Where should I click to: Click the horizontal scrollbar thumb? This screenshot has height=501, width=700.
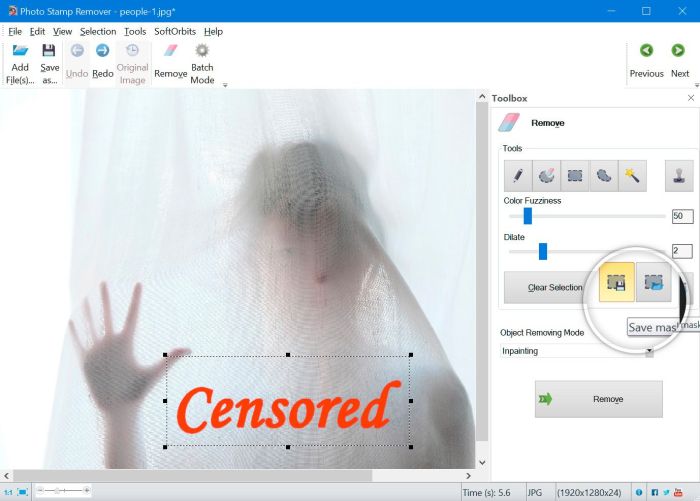point(192,476)
